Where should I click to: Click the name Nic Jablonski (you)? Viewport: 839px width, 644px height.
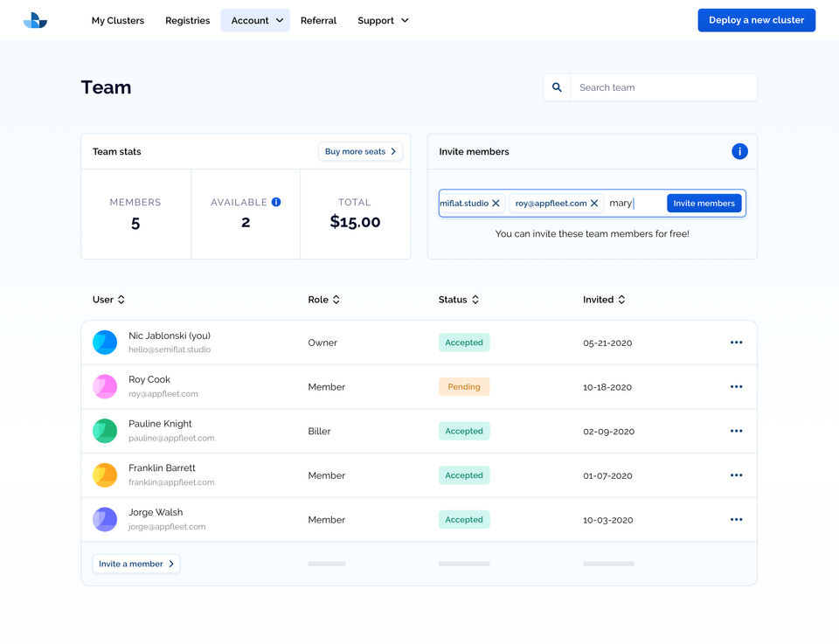point(170,336)
